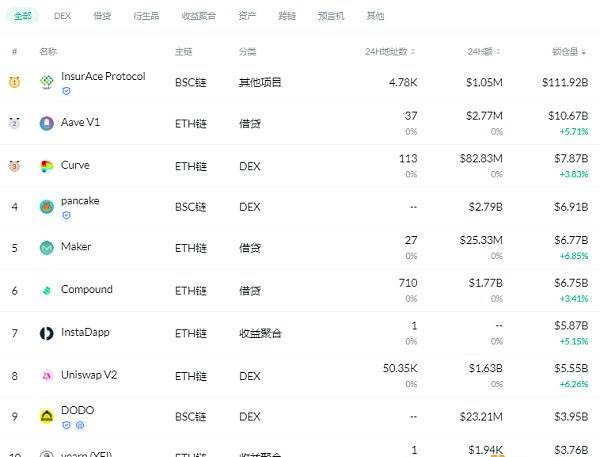Click the InsurAce Protocol logo icon
This screenshot has width=600, height=457.
[x=47, y=81]
